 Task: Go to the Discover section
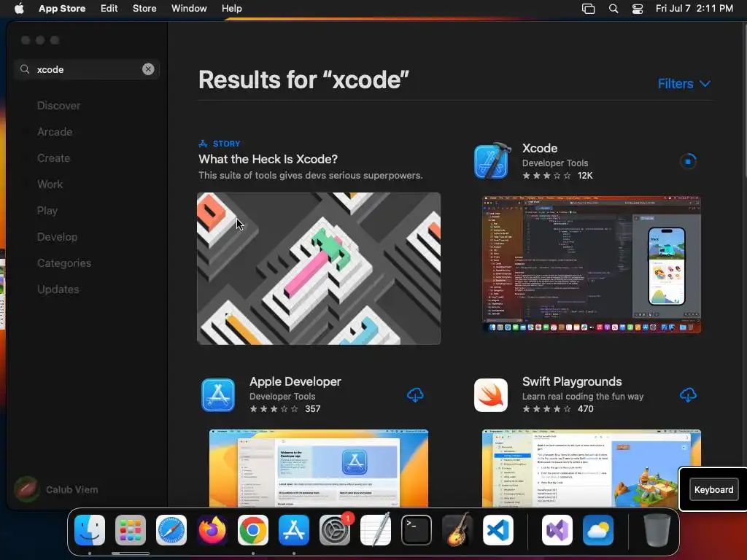(58, 106)
